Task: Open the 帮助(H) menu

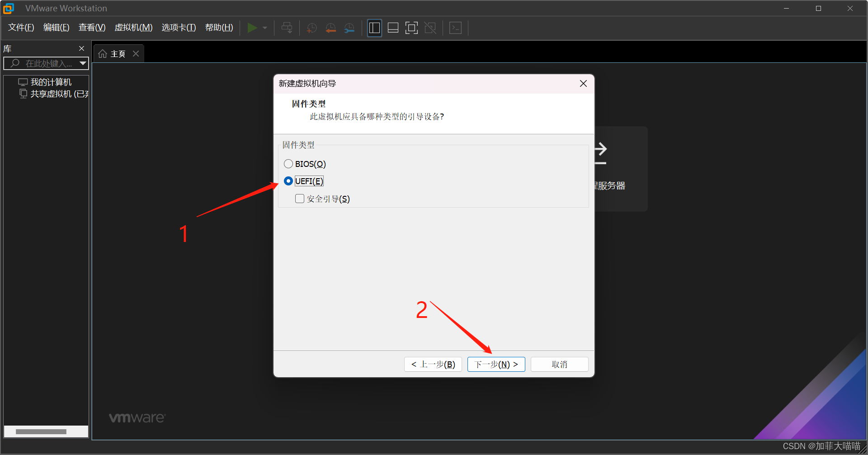Action: tap(219, 28)
